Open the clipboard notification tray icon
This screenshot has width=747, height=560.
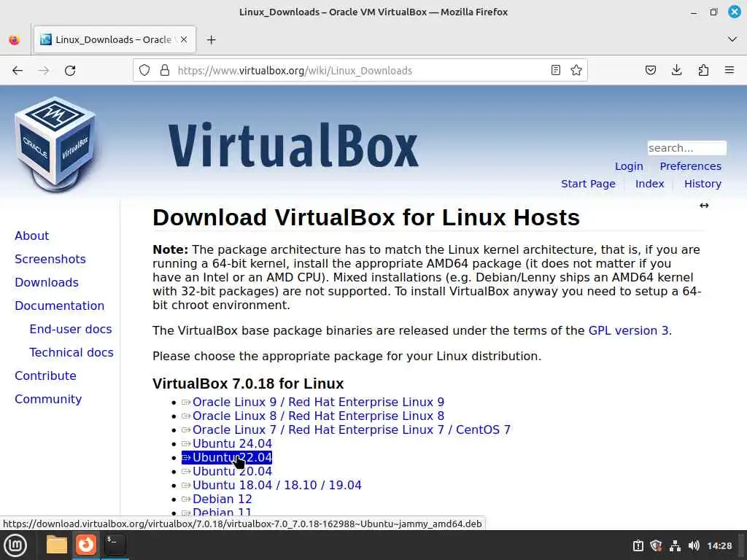(638, 545)
